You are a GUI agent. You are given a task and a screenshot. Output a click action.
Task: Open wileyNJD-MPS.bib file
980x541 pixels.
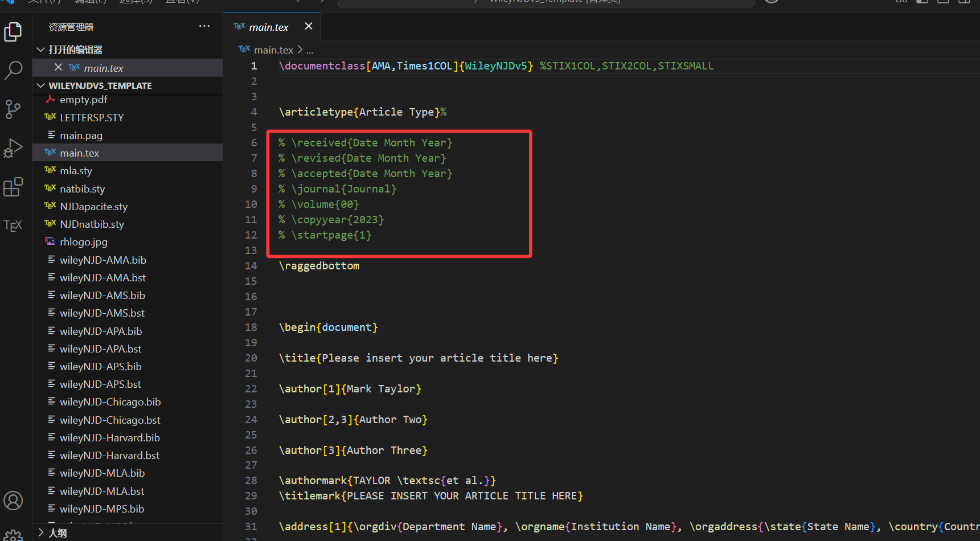tap(128, 509)
